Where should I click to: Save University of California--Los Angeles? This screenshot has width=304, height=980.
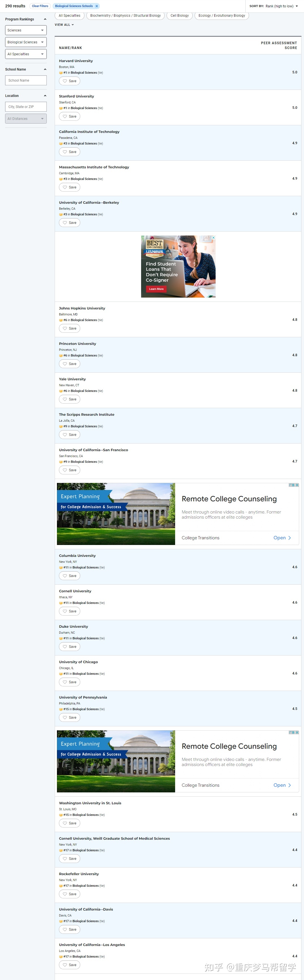coord(70,965)
